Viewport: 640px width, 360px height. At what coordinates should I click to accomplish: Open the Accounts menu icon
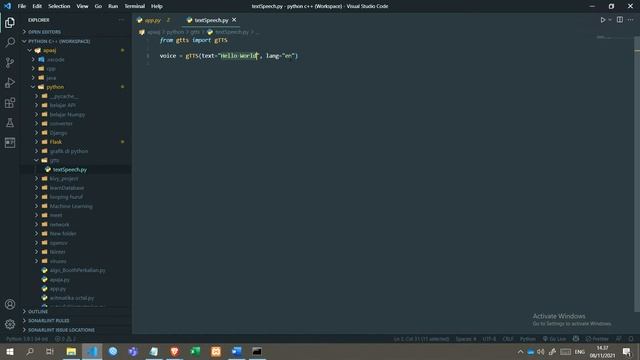point(10,304)
